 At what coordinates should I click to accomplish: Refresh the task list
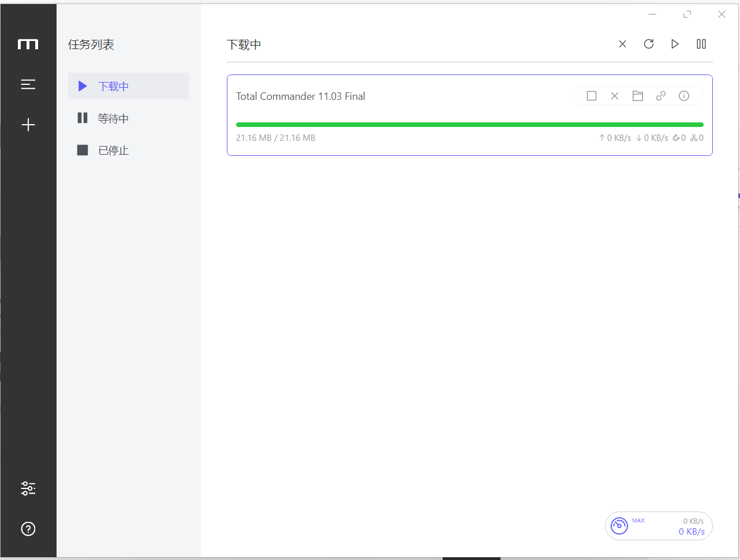[x=649, y=44]
